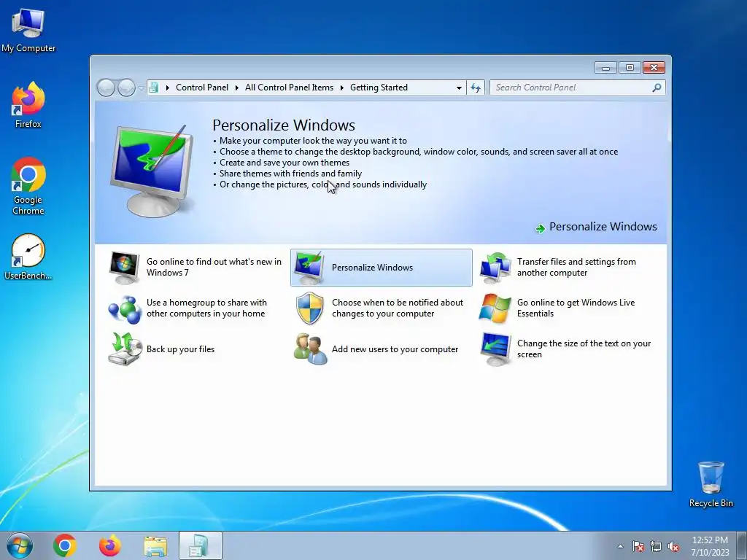This screenshot has height=560, width=747.
Task: Minimize the Getting Started window
Action: tap(605, 68)
